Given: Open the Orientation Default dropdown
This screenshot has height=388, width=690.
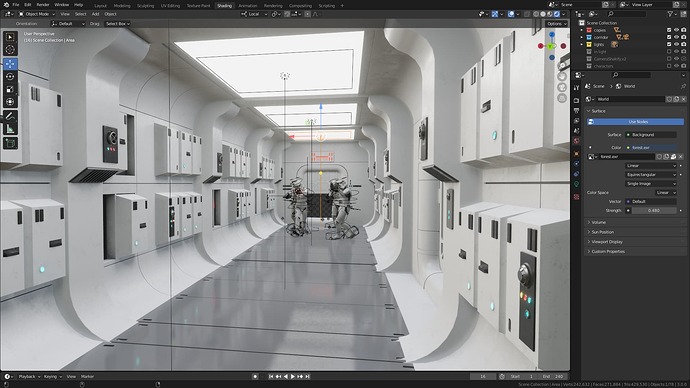Looking at the screenshot, I should pos(68,24).
